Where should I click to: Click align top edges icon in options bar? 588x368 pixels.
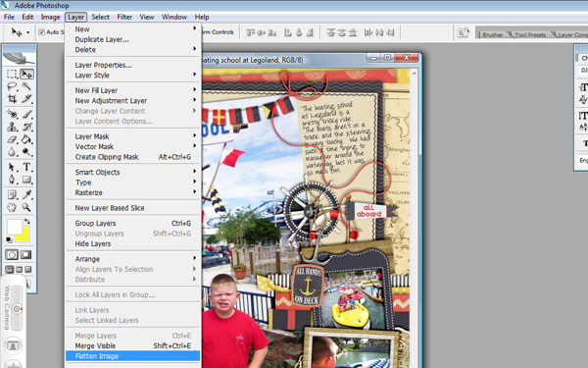[x=251, y=32]
